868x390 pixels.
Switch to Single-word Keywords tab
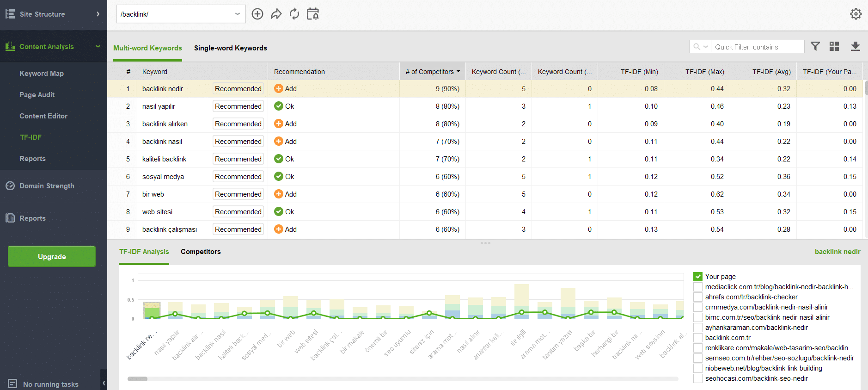231,48
